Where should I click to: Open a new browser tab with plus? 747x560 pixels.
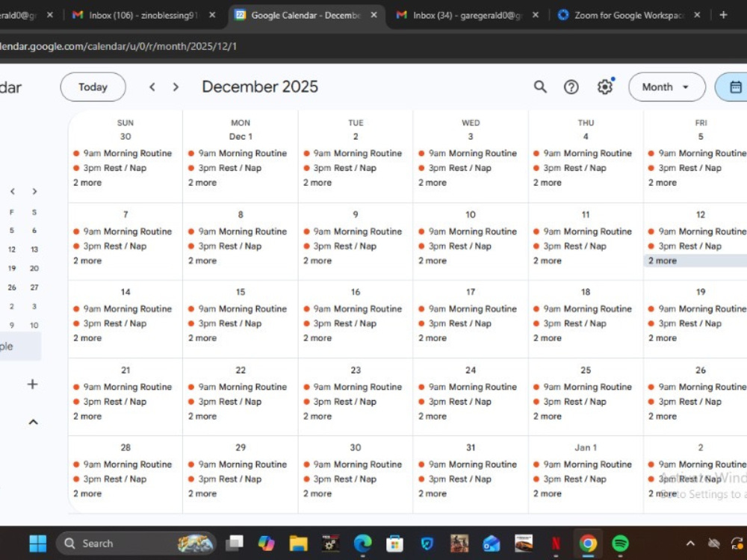(723, 15)
